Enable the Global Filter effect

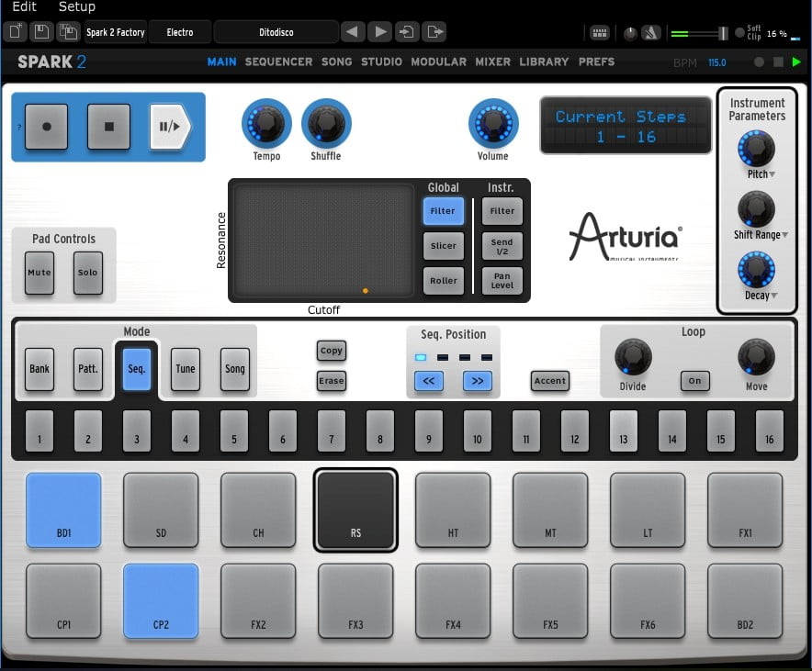click(444, 211)
